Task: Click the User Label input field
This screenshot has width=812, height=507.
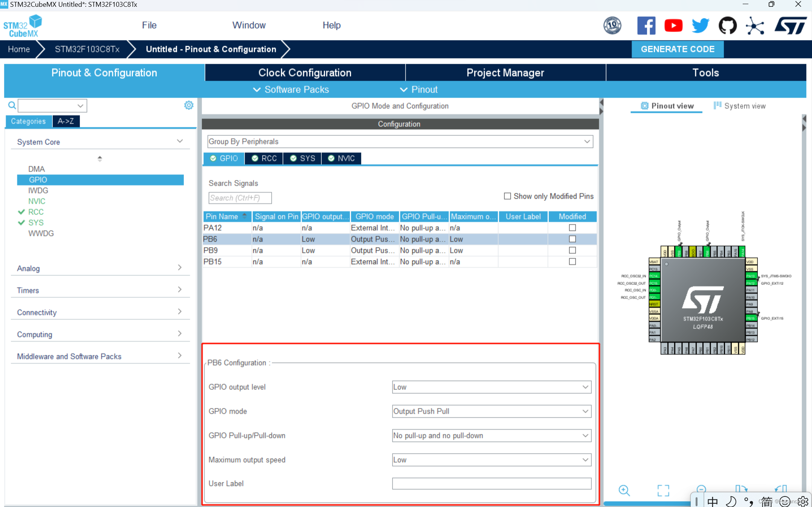Action: [x=491, y=483]
